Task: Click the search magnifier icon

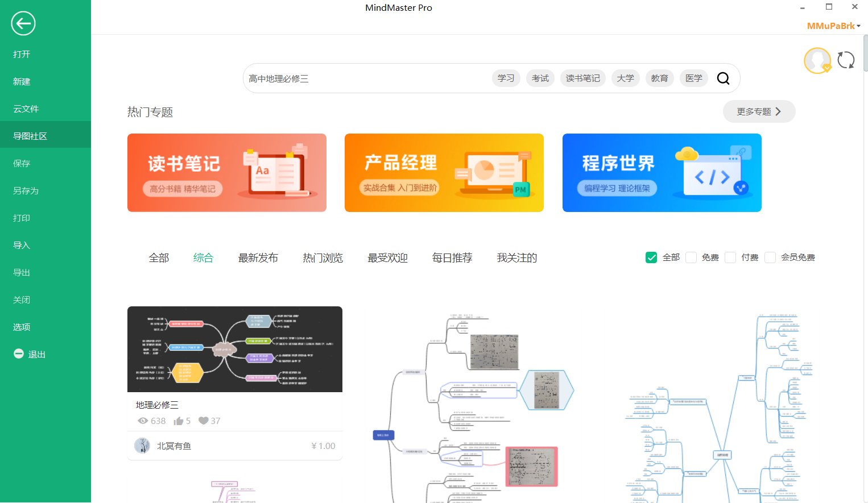Action: [723, 78]
